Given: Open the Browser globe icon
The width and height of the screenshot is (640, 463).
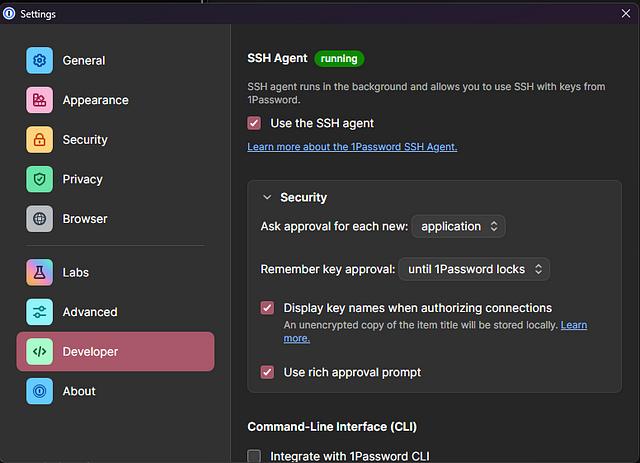Looking at the screenshot, I should point(40,219).
